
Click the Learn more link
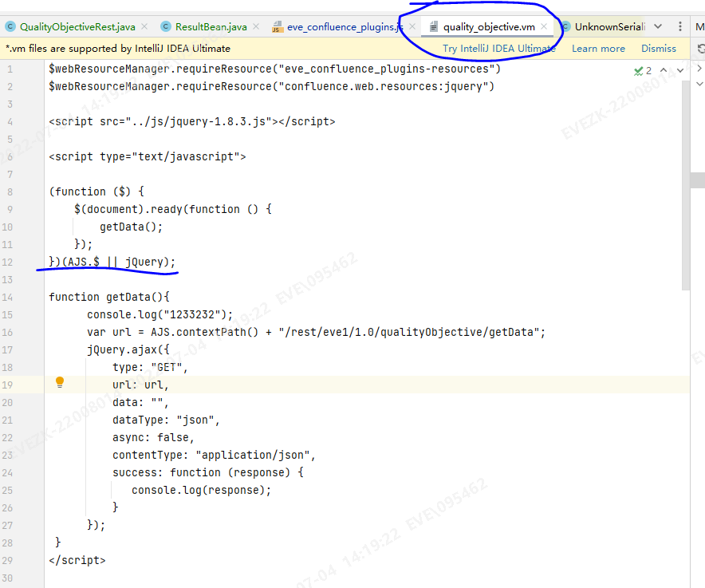[x=598, y=49]
